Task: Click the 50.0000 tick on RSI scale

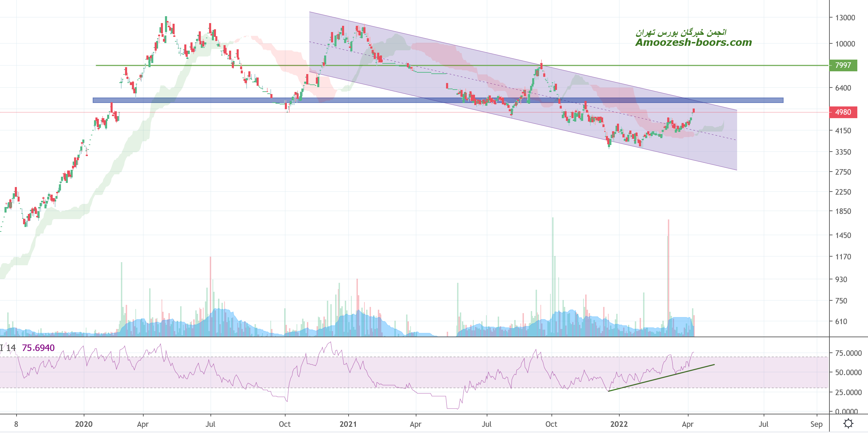Action: click(x=848, y=372)
